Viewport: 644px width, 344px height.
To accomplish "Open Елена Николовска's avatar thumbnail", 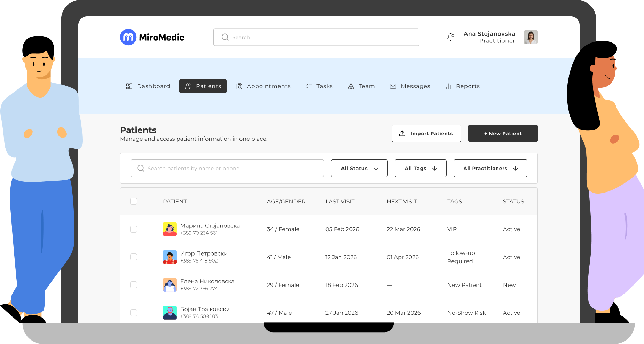I will click(x=170, y=285).
